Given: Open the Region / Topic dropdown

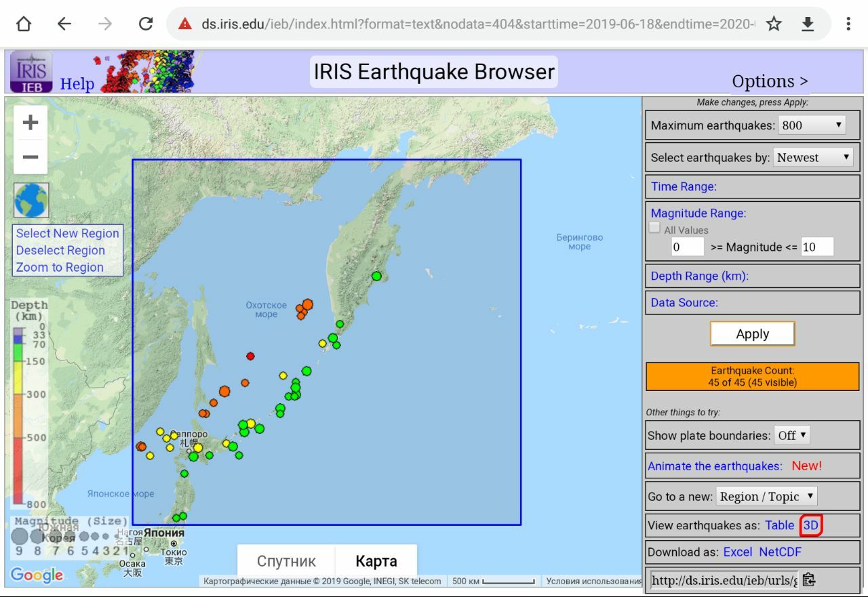Looking at the screenshot, I should pyautogui.click(x=767, y=496).
